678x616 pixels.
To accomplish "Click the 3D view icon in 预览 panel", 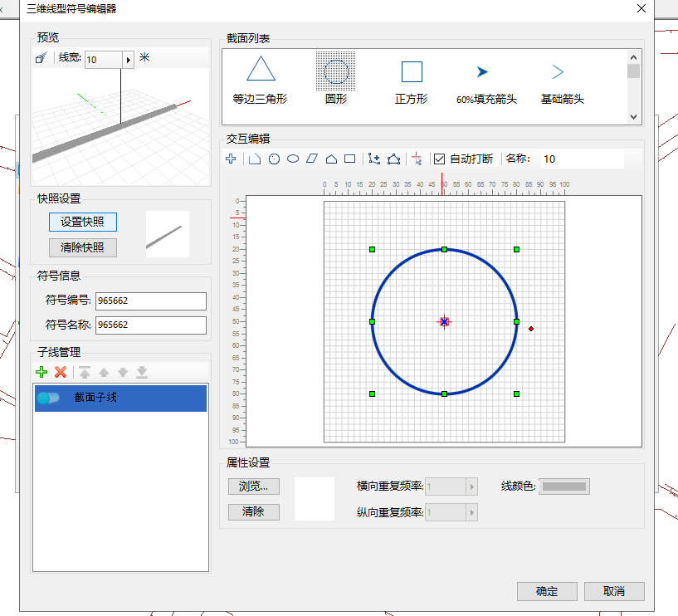I will [41, 57].
